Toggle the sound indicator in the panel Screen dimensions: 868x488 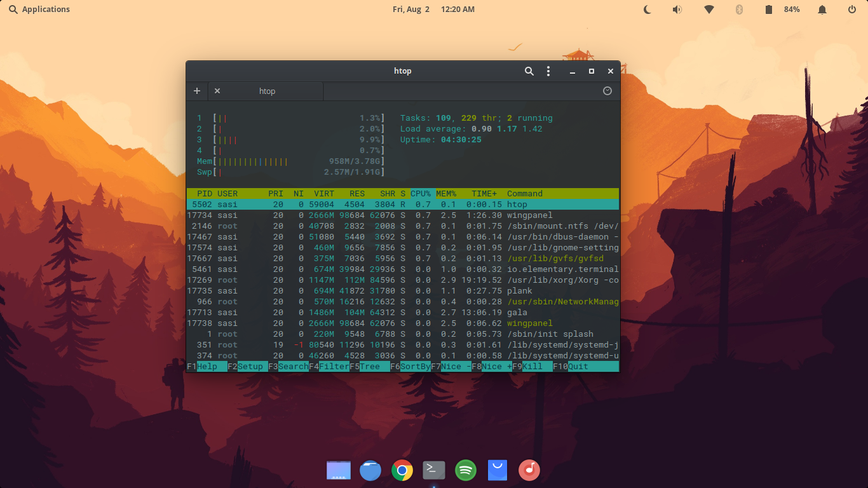(x=677, y=9)
